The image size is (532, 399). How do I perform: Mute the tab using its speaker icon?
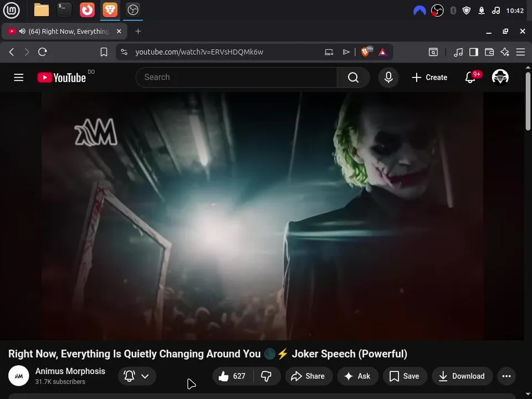22,31
